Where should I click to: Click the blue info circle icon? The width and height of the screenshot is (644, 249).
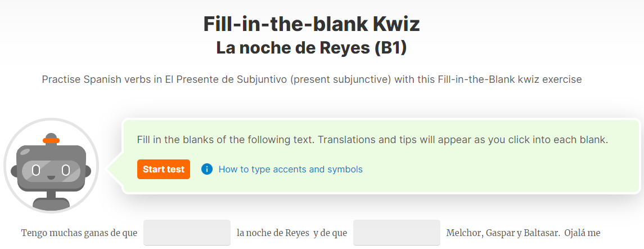coord(207,169)
